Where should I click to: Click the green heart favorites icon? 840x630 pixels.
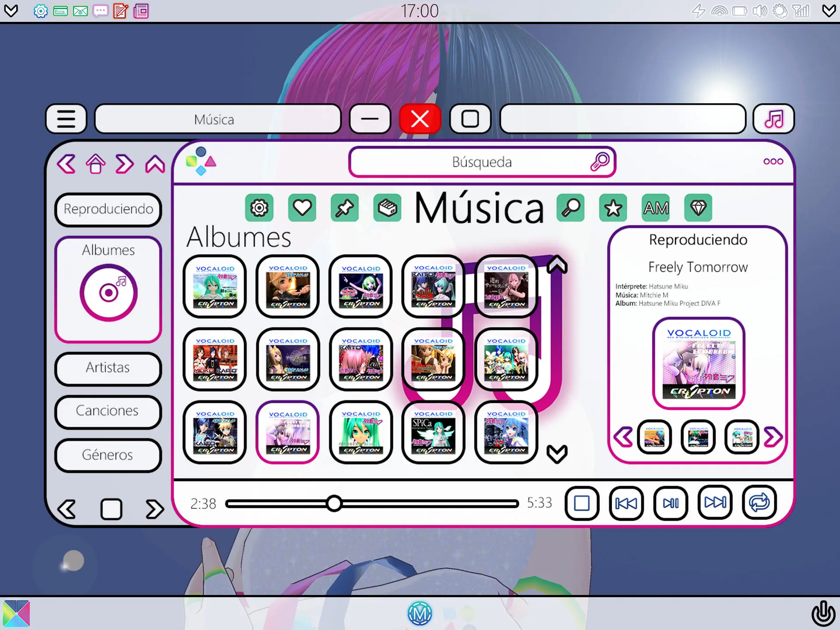tap(302, 208)
